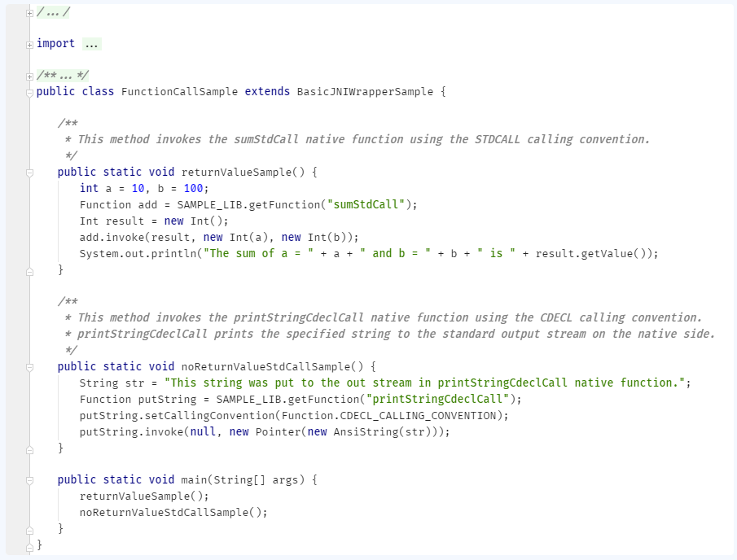Expand the folded /** ... */ class Javadoc
The height and width of the screenshot is (560, 737).
click(x=29, y=77)
